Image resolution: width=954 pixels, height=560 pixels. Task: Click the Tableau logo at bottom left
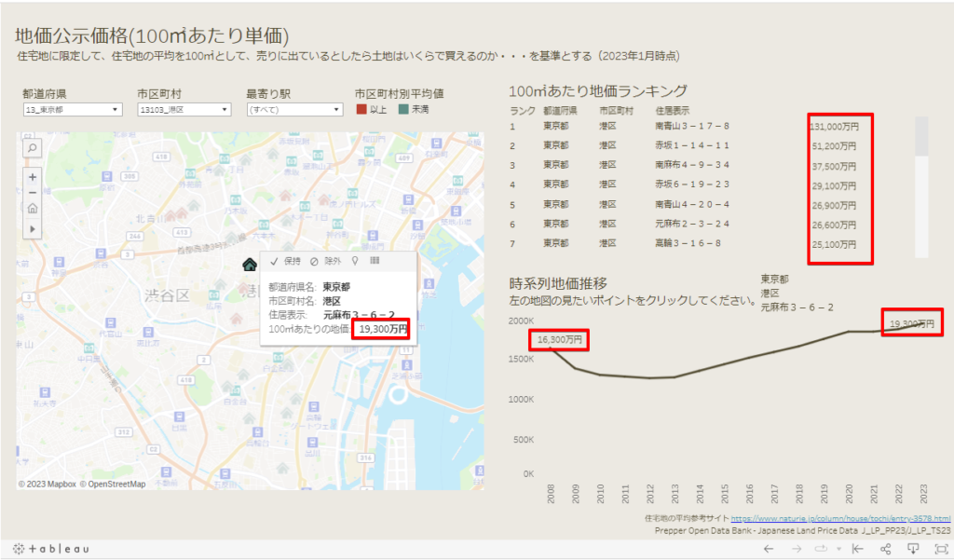coord(45,549)
